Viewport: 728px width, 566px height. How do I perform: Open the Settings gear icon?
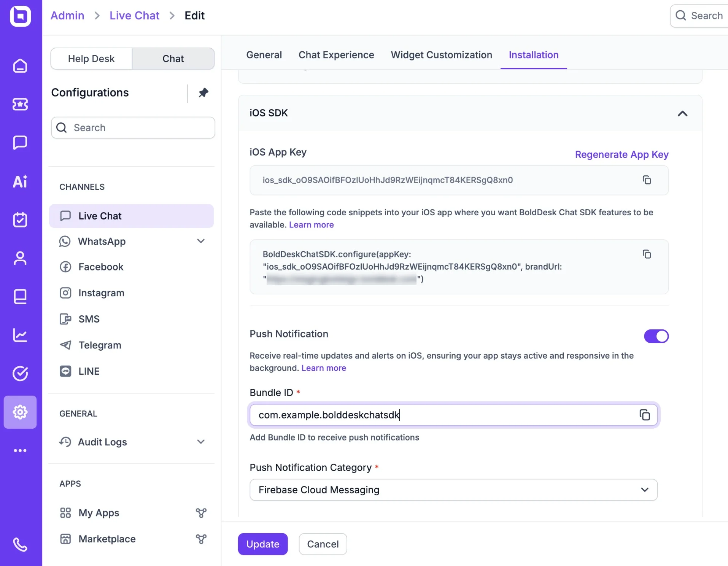click(20, 412)
